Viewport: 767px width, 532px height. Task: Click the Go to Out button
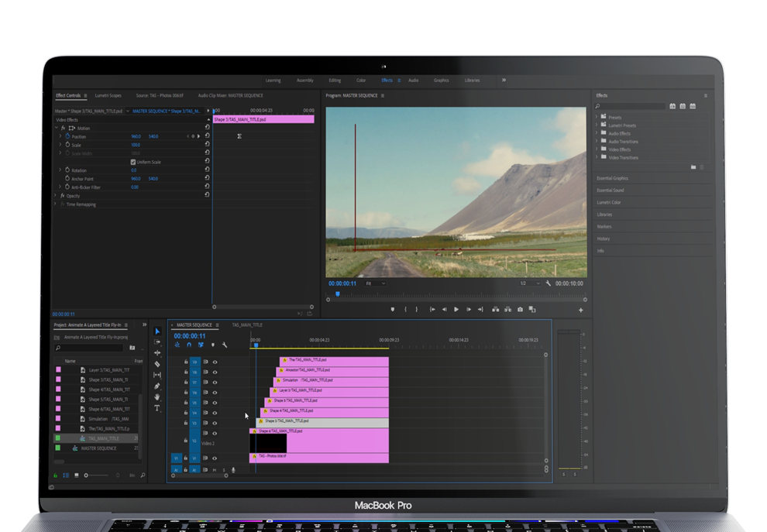480,310
